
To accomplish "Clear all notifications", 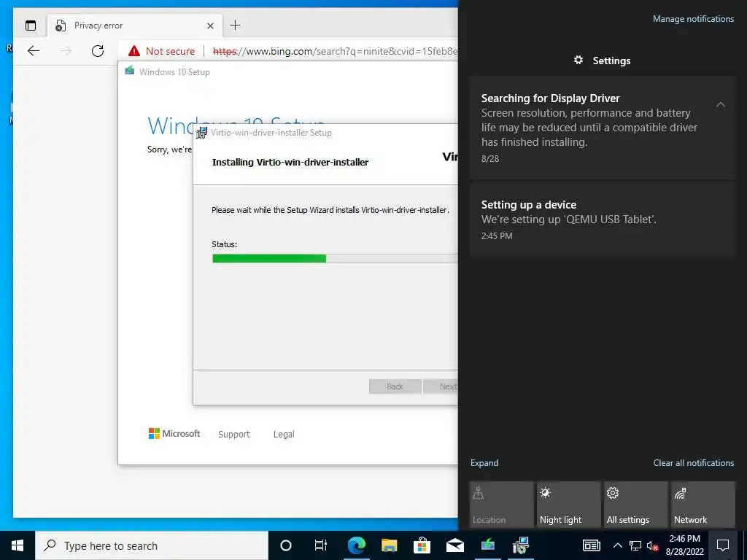I will 693,463.
